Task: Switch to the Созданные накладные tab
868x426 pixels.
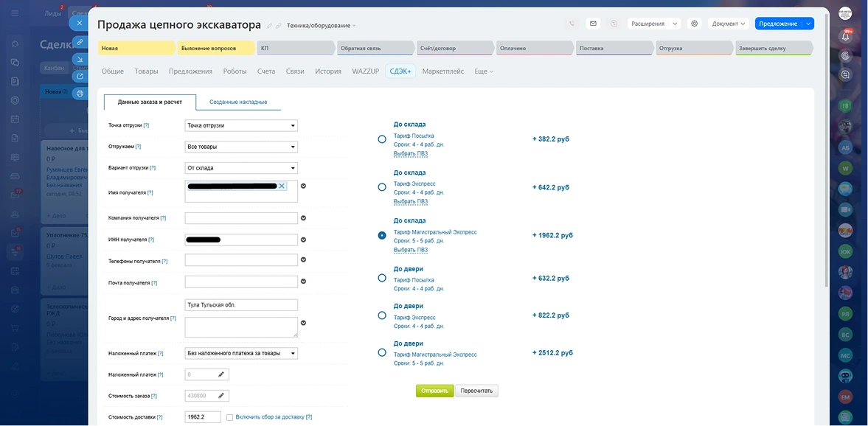Action: (238, 102)
